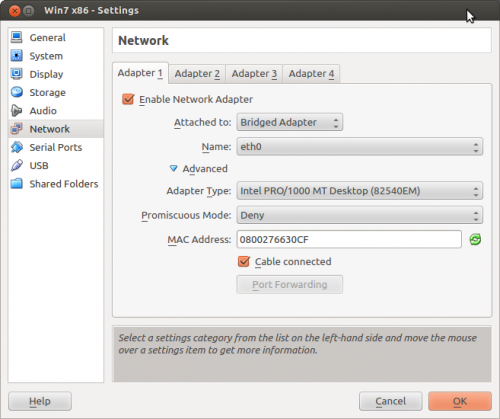The width and height of the screenshot is (500, 419).
Task: Uncheck Enable Network Adapter checkbox
Action: (128, 99)
